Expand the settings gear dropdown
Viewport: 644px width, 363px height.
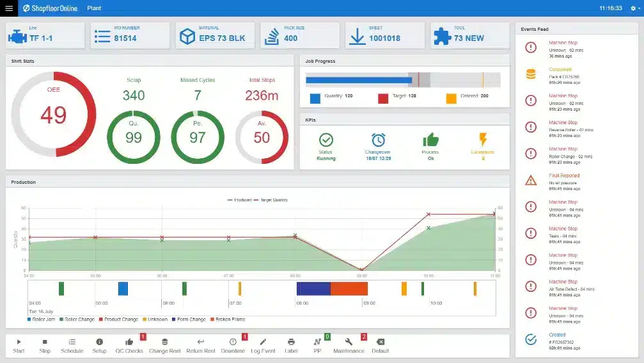[x=636, y=8]
